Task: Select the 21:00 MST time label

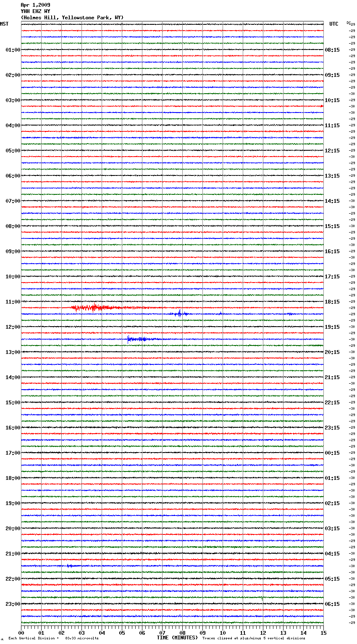Action: pyautogui.click(x=13, y=554)
